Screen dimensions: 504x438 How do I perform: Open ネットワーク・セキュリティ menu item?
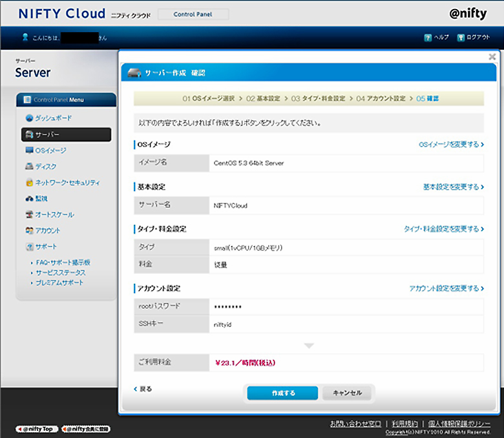tap(67, 183)
